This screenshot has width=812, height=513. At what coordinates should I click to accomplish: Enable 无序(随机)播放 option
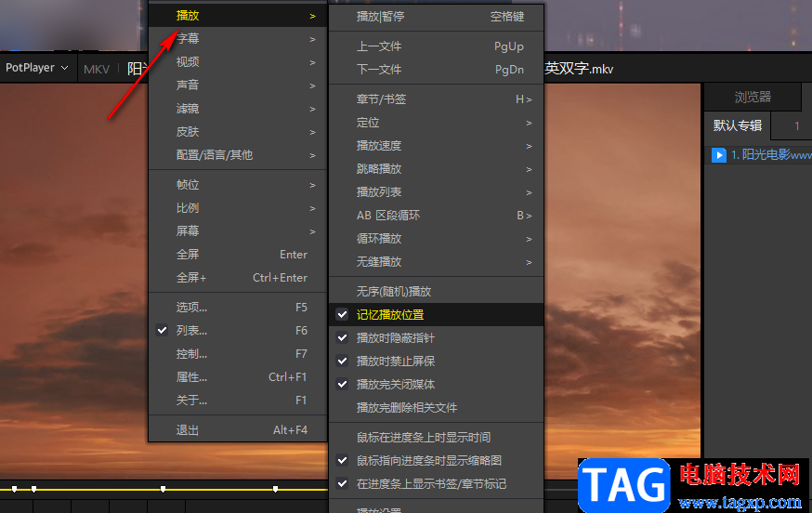[x=436, y=292]
